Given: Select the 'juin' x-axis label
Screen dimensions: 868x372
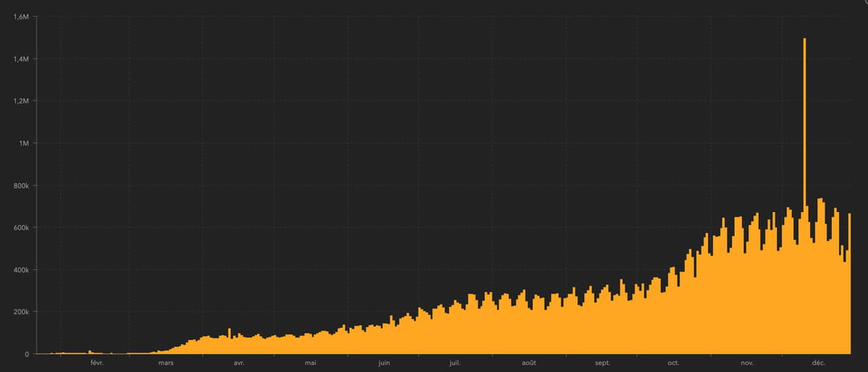Looking at the screenshot, I should tap(383, 363).
